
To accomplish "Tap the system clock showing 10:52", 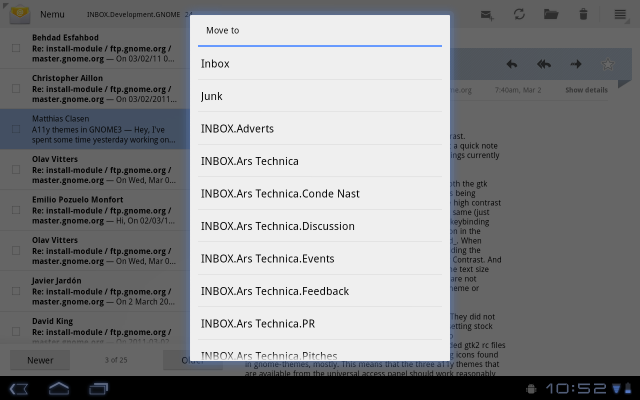I will (x=576, y=389).
